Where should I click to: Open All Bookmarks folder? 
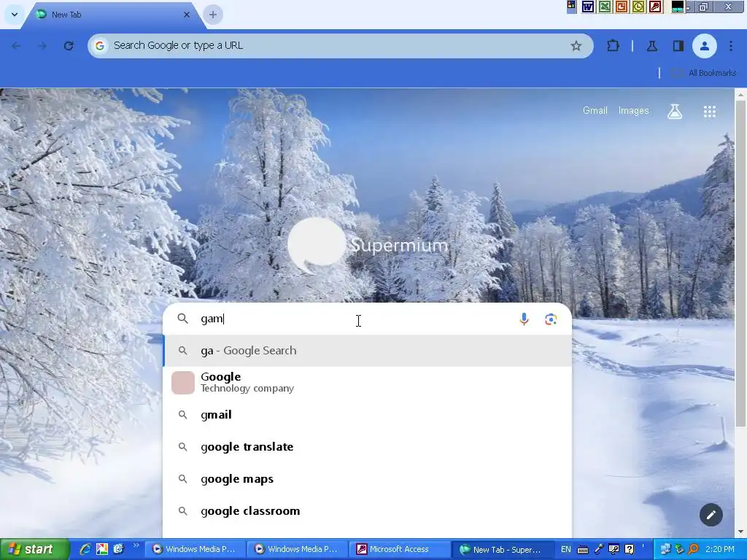pos(704,73)
